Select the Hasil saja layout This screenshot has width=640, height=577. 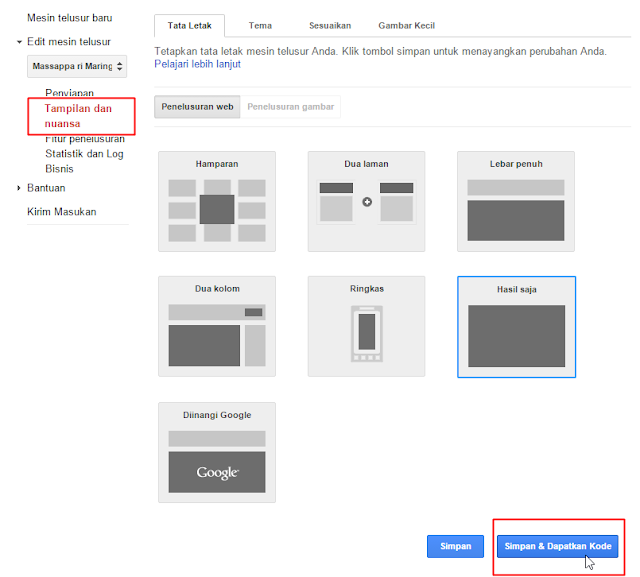click(516, 327)
